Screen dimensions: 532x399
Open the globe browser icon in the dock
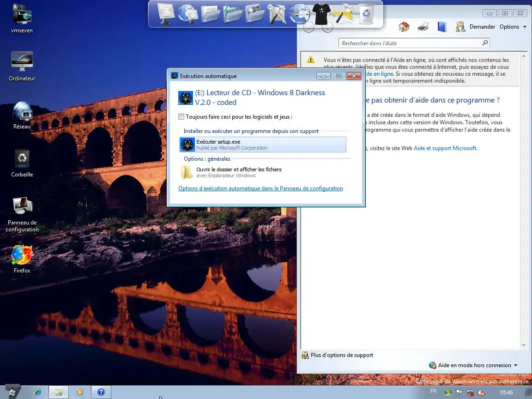click(x=299, y=13)
